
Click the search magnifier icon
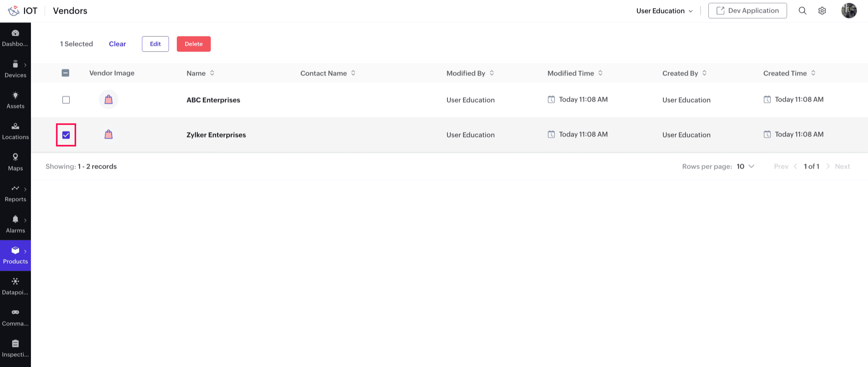[802, 11]
